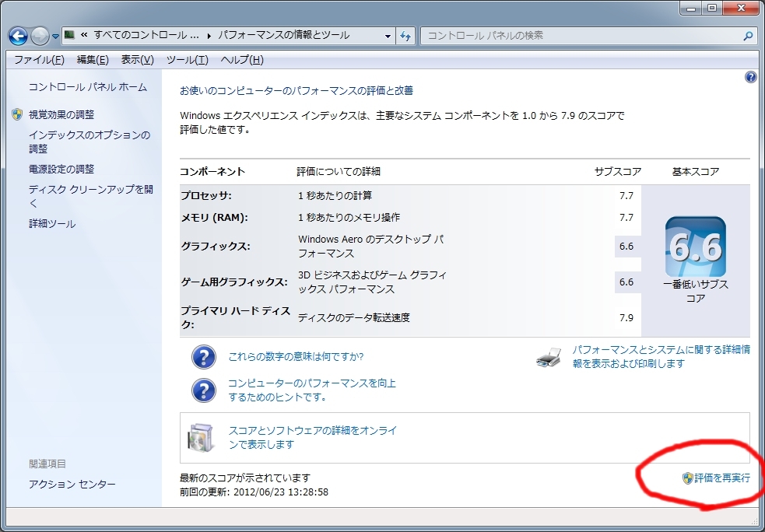
Task: Expand the breadcrumb chevron at path start
Action: [x=83, y=36]
